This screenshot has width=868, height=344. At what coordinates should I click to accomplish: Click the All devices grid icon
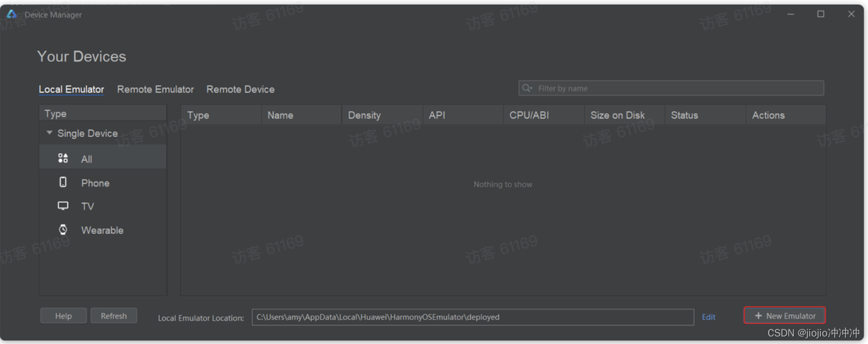pos(63,158)
